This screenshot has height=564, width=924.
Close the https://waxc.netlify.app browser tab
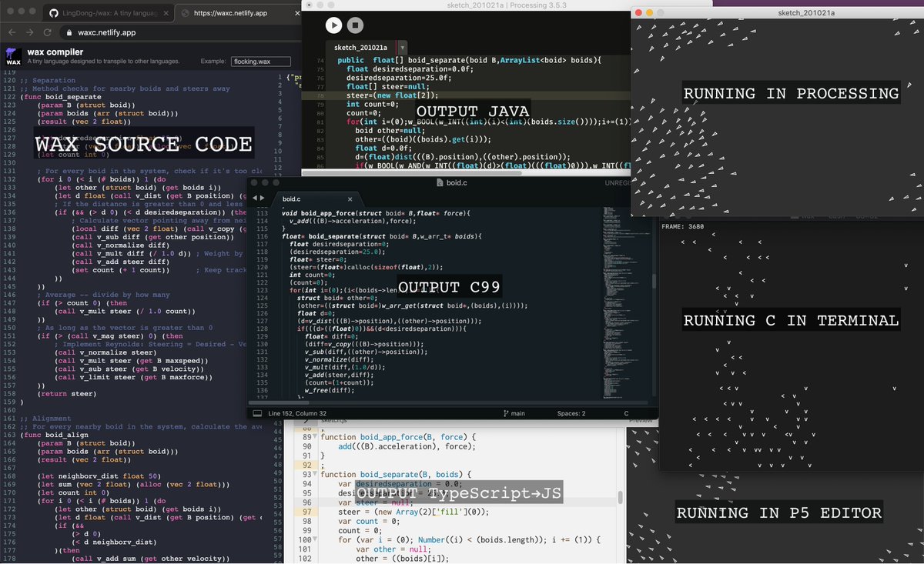[296, 13]
